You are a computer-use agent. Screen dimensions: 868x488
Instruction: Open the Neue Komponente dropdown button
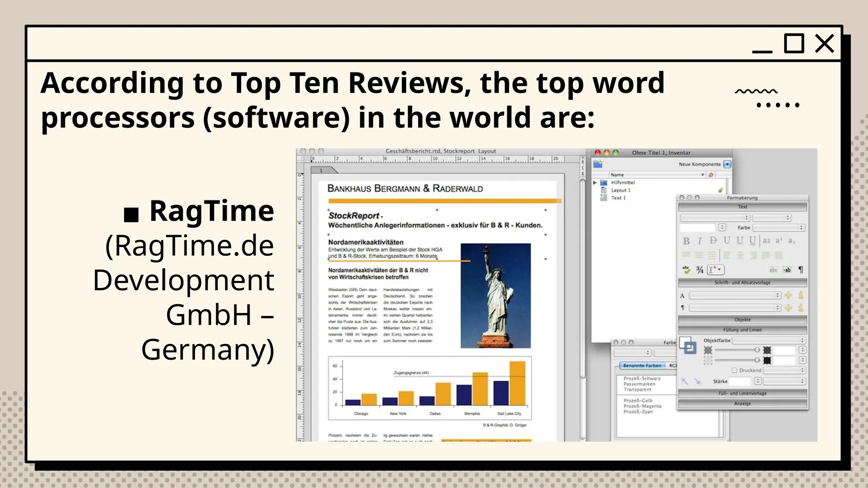[727, 164]
